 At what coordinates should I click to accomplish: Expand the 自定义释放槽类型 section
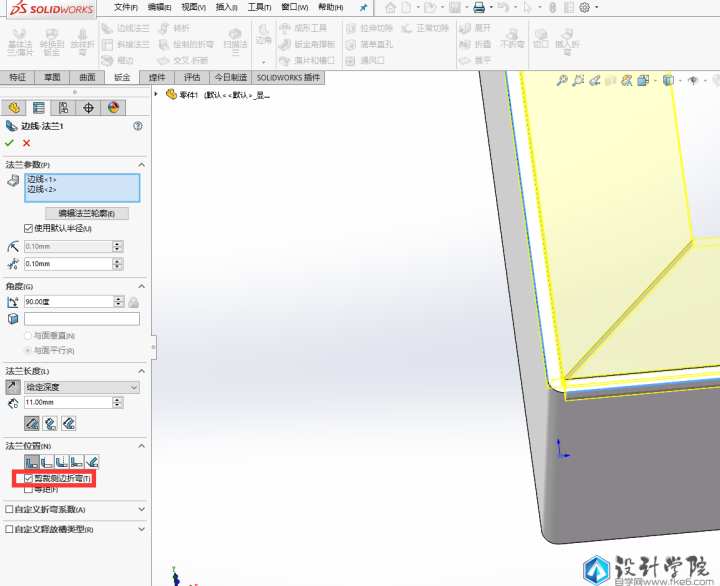click(141, 529)
